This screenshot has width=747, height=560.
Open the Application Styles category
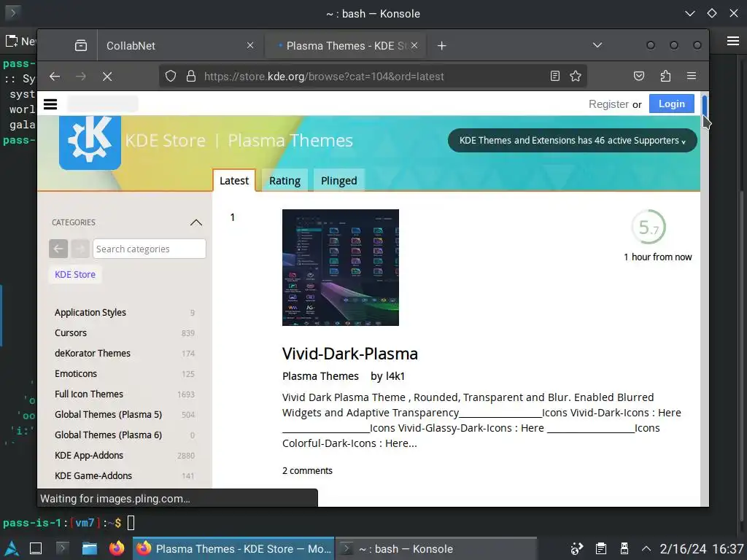pyautogui.click(x=90, y=312)
